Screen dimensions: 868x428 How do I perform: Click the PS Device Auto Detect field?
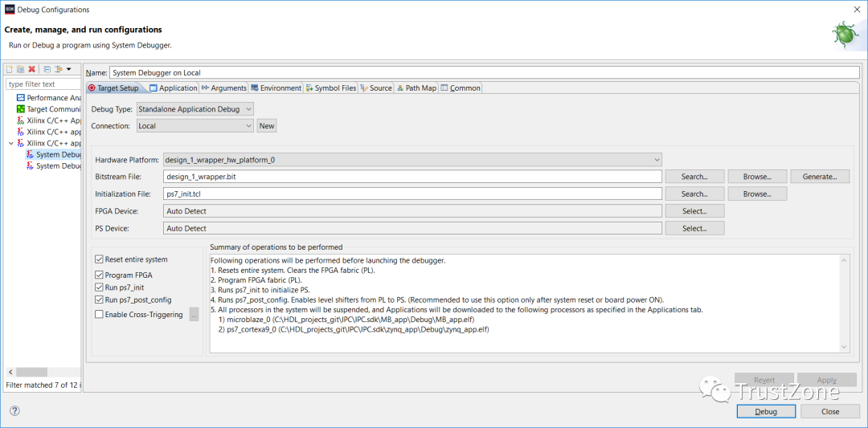[x=412, y=228]
